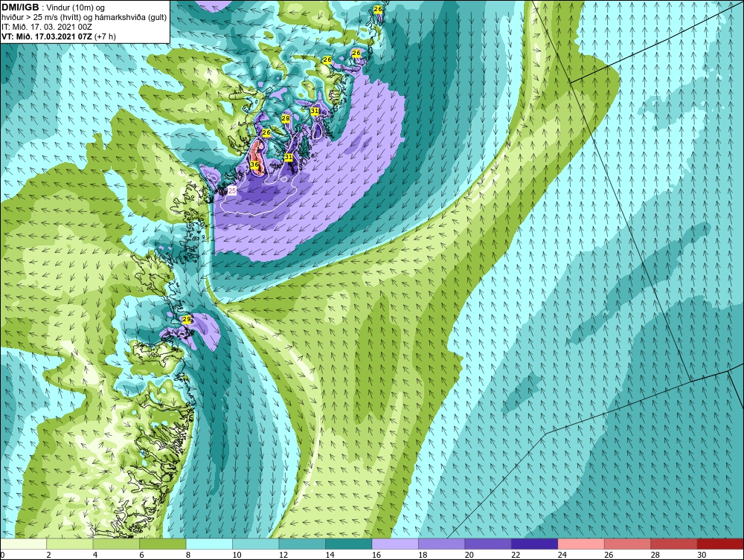
Task: Click the "10" tick label on wind scale
Action: 237,555
